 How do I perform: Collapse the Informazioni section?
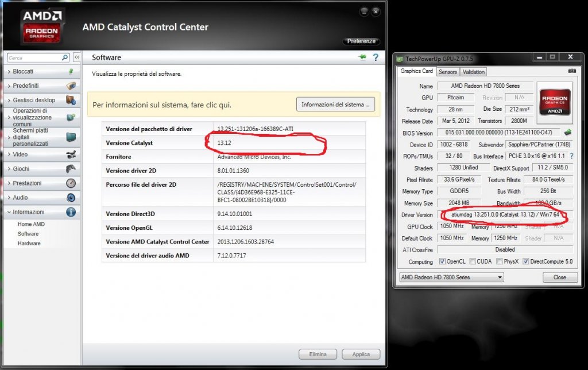[x=9, y=212]
